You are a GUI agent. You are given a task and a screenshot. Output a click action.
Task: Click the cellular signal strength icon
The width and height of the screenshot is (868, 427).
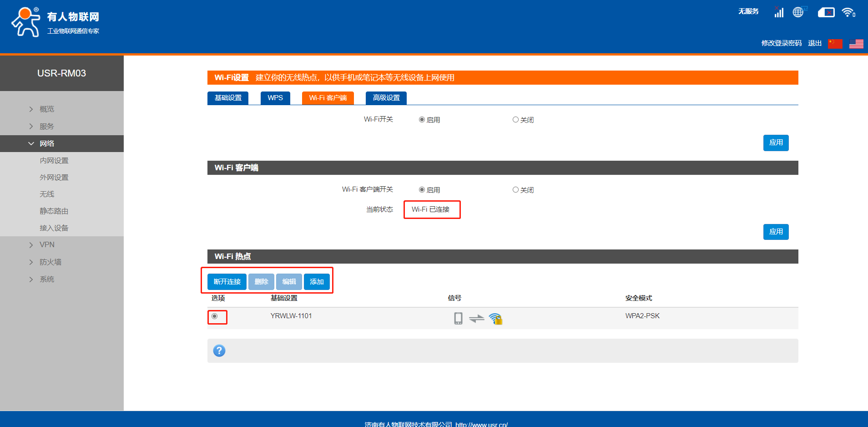[778, 12]
